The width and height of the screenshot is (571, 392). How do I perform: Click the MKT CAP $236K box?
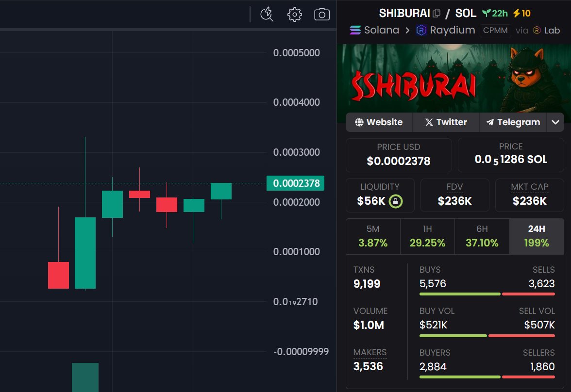[x=529, y=195]
